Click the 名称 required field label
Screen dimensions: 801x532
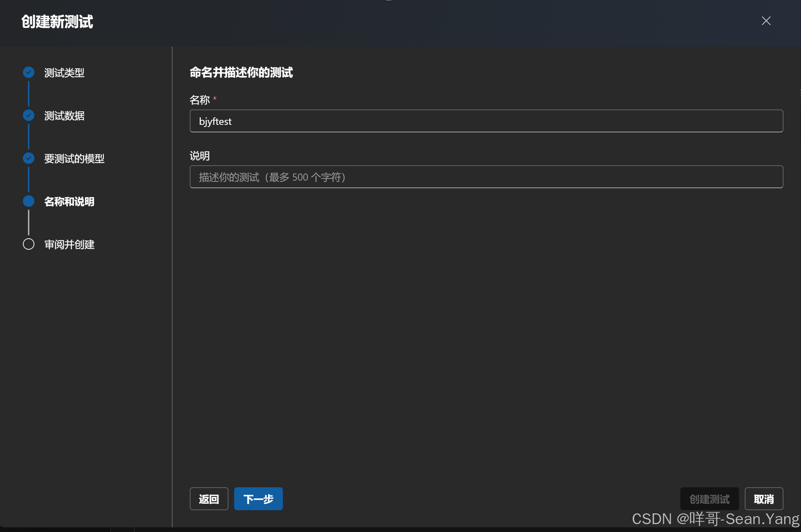point(200,100)
